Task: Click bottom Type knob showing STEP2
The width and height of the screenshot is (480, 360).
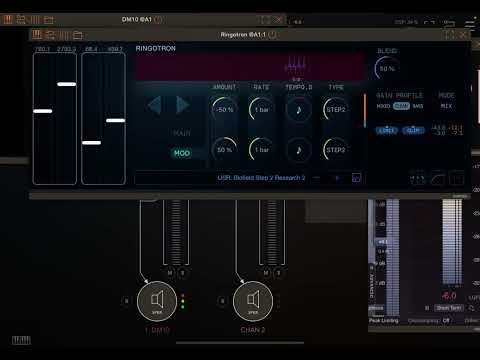Action: tap(335, 150)
